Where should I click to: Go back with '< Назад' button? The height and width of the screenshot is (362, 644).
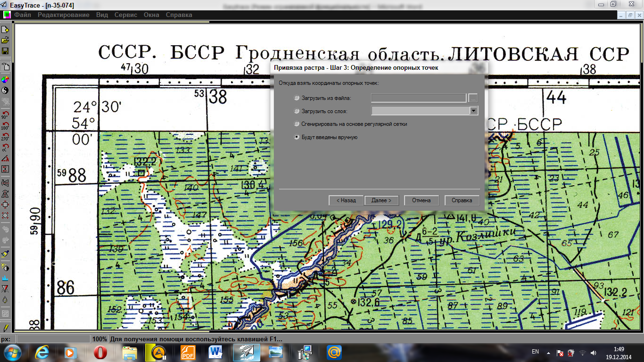[x=346, y=200]
